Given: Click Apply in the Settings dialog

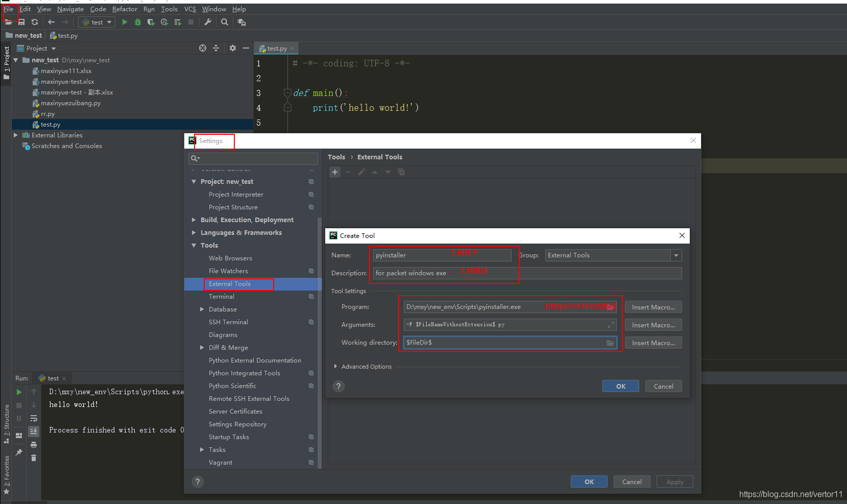Looking at the screenshot, I should click(x=674, y=482).
